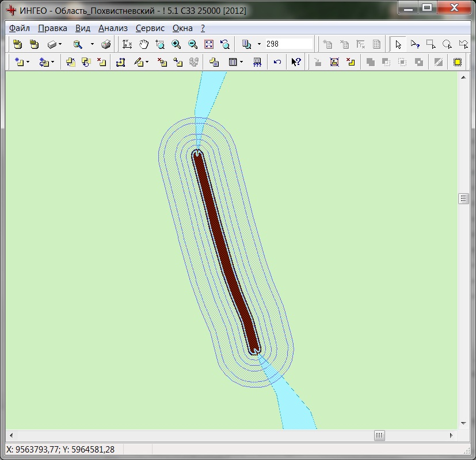Image resolution: width=476 pixels, height=460 pixels.
Task: Select the polygon selection tool
Action: pos(463,44)
